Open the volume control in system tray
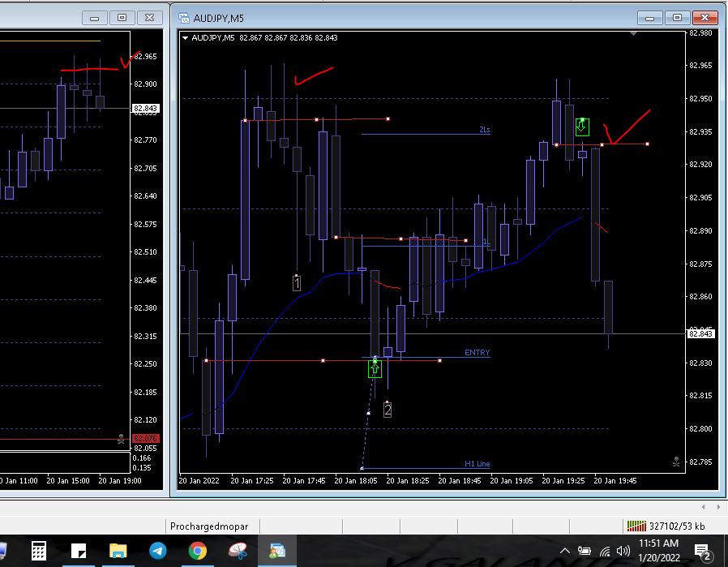Viewport: 728px width, 567px height. coord(623,552)
